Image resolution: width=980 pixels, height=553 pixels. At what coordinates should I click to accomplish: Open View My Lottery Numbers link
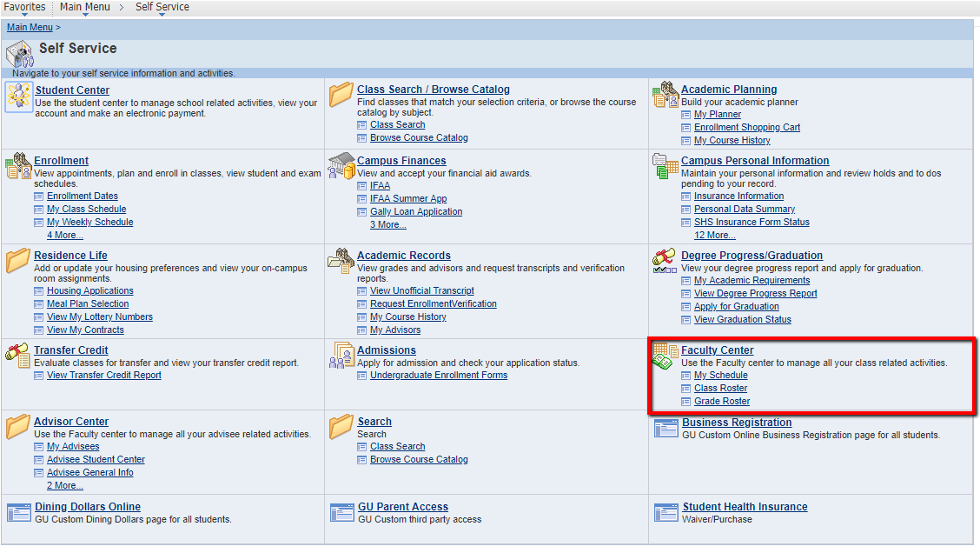100,317
